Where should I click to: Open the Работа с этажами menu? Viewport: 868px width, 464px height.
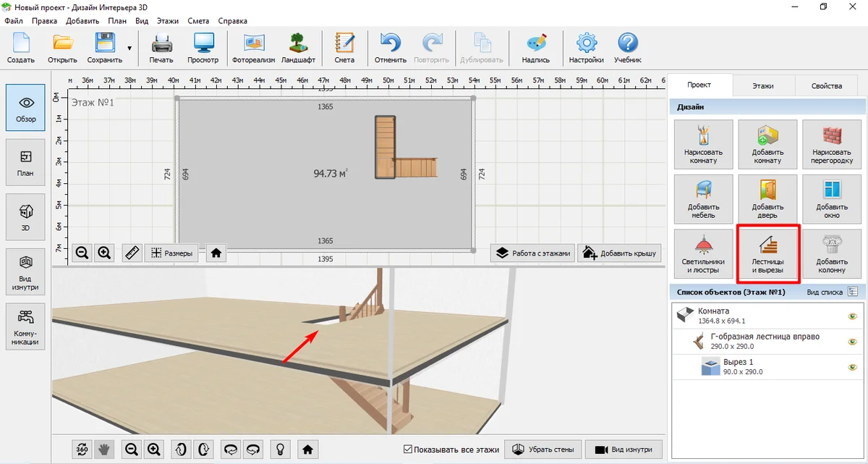tap(532, 253)
